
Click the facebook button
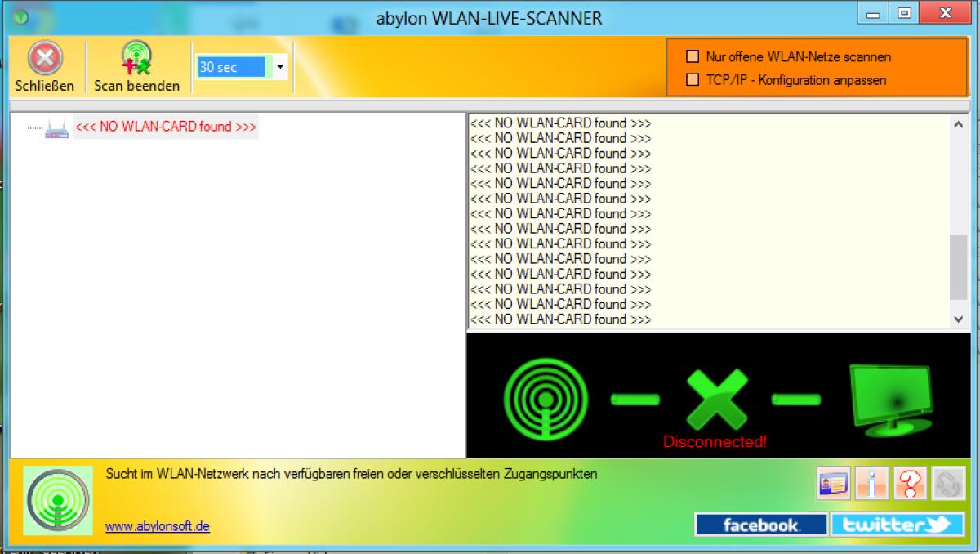pyautogui.click(x=761, y=525)
